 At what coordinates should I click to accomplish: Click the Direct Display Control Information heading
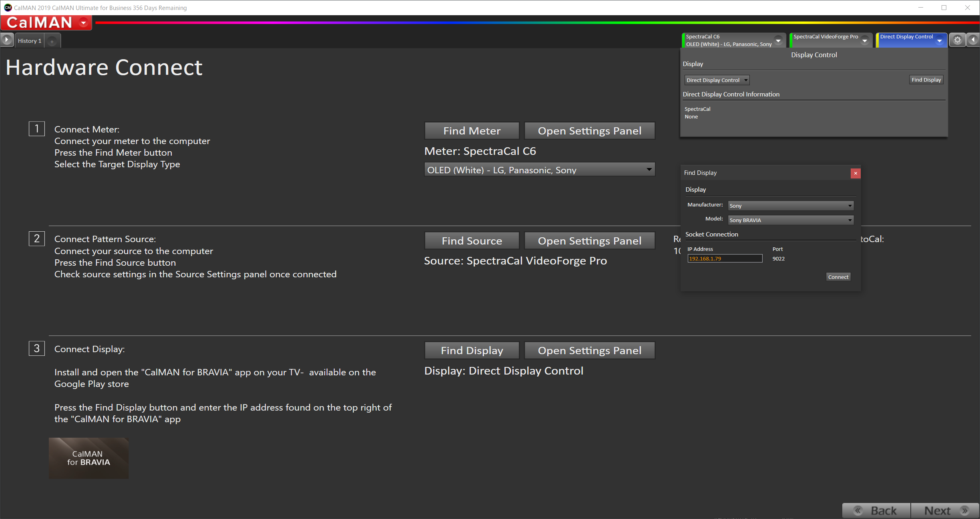coord(731,94)
